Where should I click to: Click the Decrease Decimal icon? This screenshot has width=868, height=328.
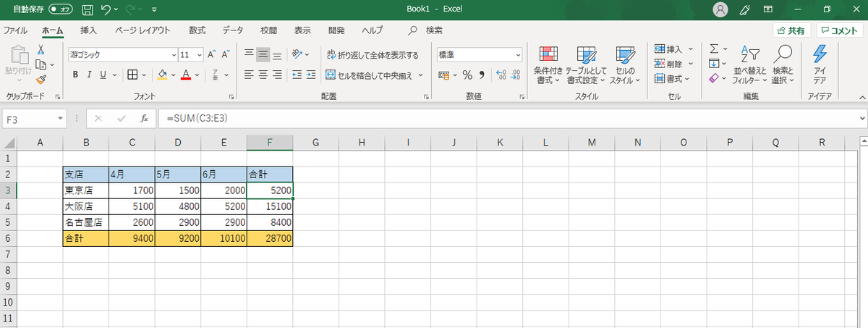pyautogui.click(x=516, y=75)
